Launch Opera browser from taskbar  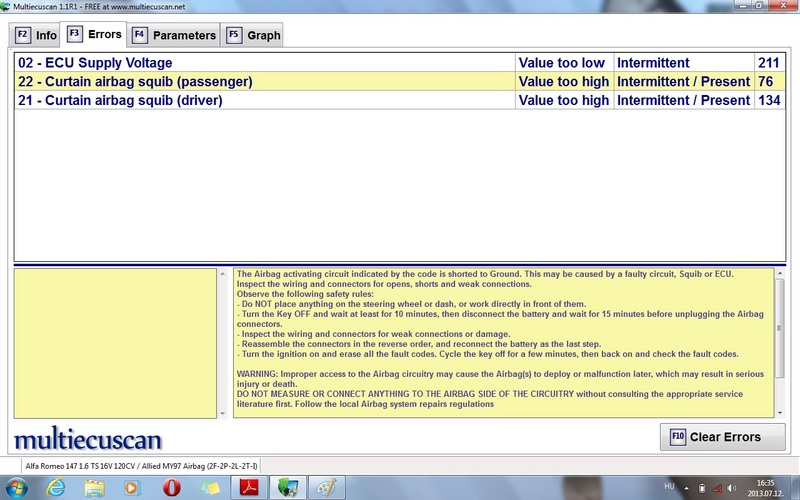click(171, 488)
